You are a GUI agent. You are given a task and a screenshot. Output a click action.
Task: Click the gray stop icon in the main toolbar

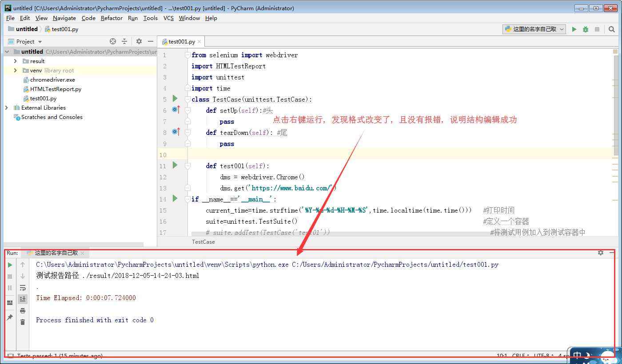(597, 29)
